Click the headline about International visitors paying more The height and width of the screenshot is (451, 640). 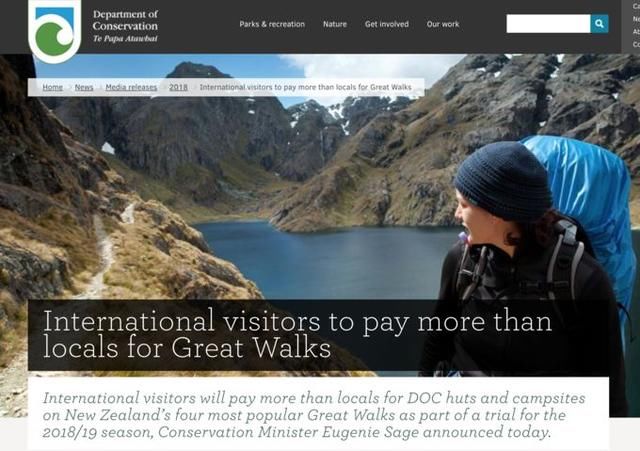pos(297,334)
